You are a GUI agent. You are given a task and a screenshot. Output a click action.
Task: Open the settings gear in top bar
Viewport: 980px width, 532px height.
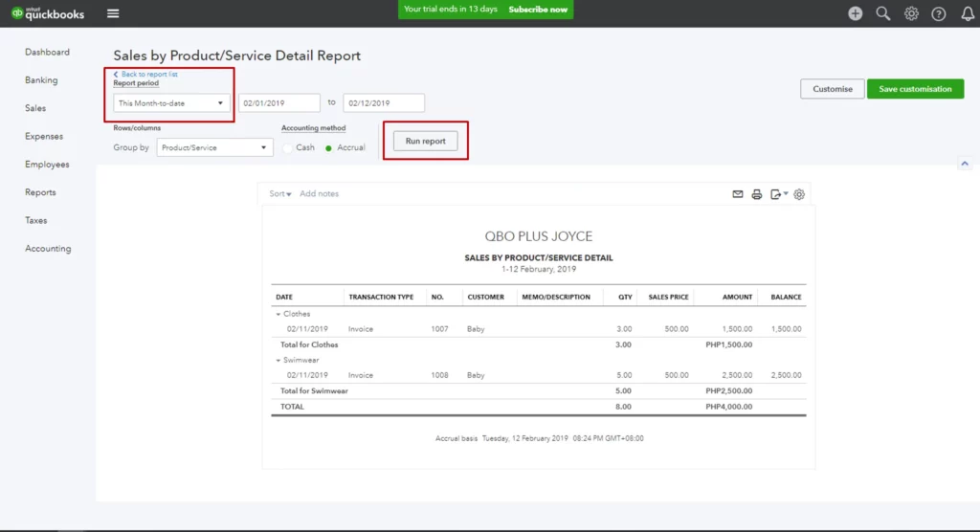pos(911,13)
